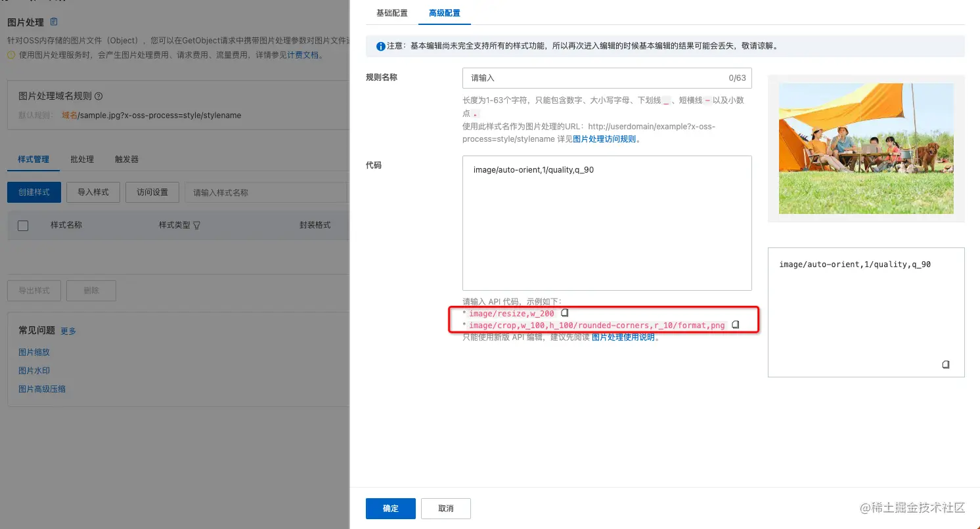Open the 图片高级压缩 FAQ link
The width and height of the screenshot is (980, 529).
(x=42, y=389)
